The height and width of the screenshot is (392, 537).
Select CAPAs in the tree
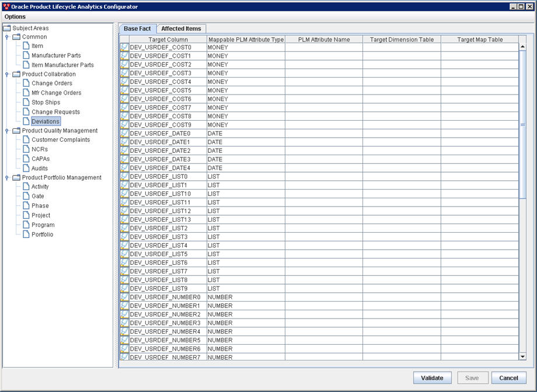(x=41, y=159)
